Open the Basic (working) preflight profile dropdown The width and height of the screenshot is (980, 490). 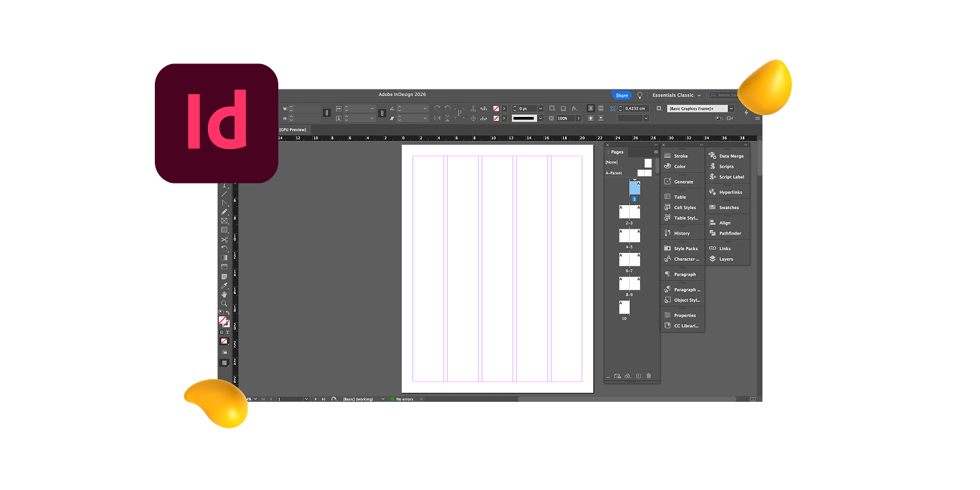coord(383,399)
